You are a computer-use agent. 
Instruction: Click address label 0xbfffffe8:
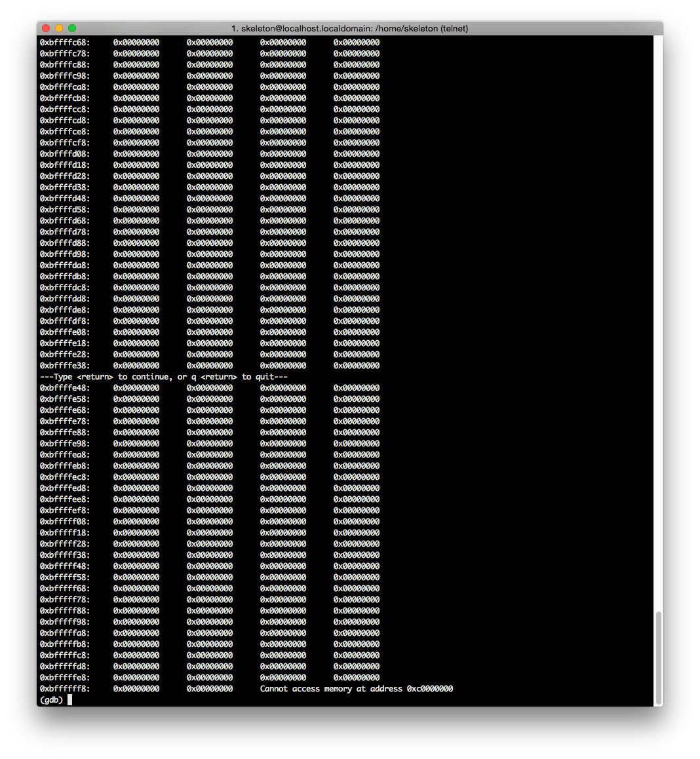pyautogui.click(x=65, y=678)
